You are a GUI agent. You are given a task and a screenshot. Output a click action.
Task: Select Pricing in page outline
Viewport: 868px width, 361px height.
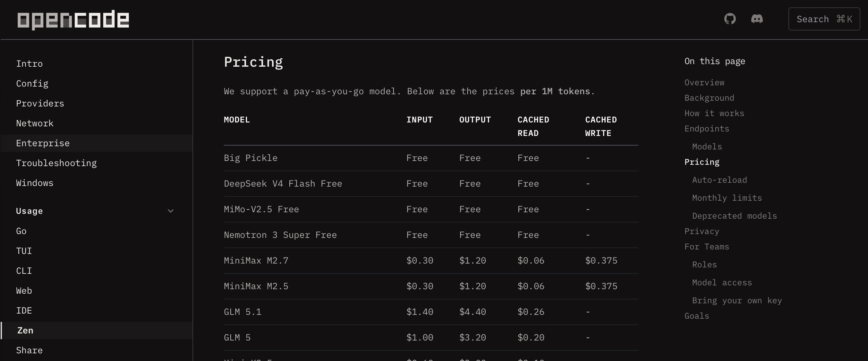tap(702, 162)
